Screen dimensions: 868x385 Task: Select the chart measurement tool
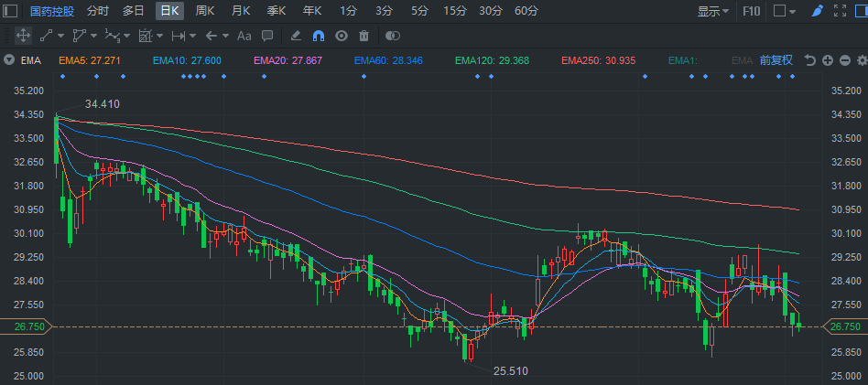point(145,36)
